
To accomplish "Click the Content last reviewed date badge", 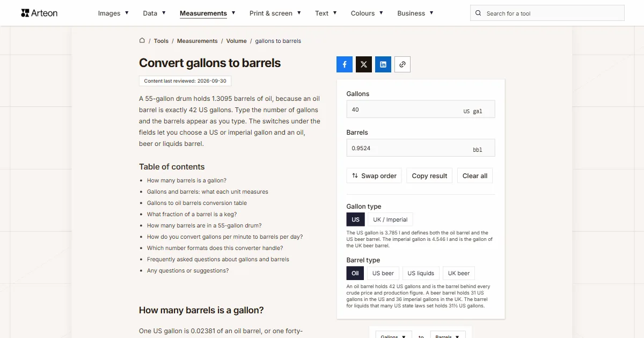I will click(185, 81).
